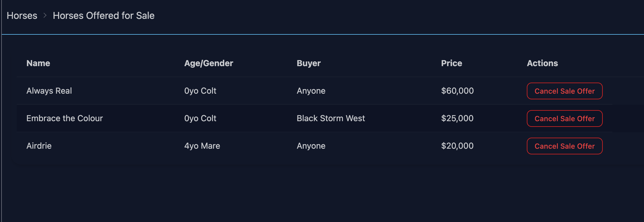Click the Price column header

pos(451,63)
